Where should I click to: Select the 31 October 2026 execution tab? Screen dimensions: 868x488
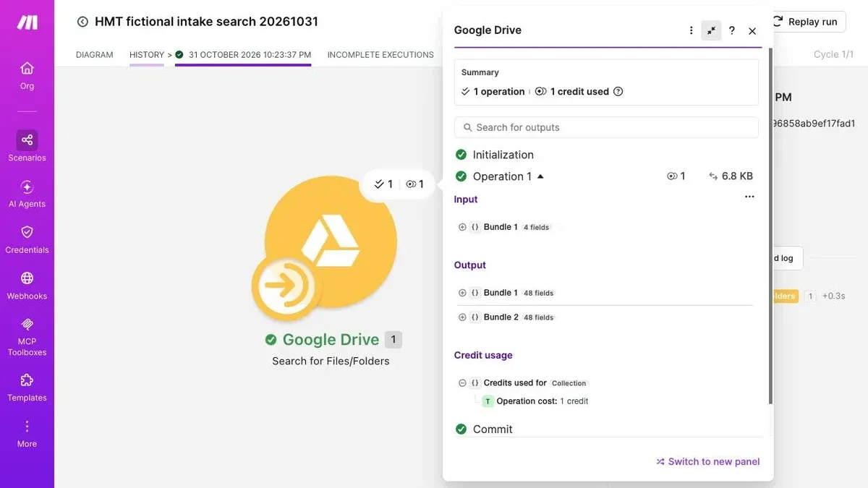pos(243,55)
